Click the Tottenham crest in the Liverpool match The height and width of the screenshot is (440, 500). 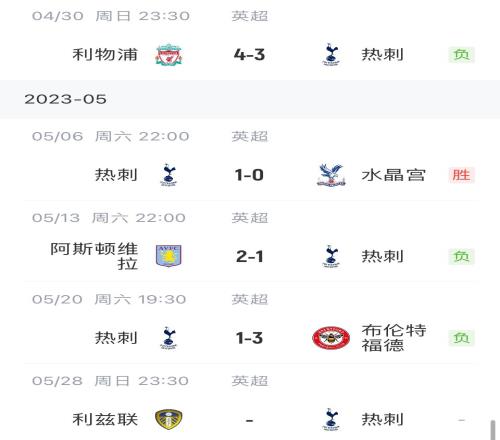coord(331,55)
